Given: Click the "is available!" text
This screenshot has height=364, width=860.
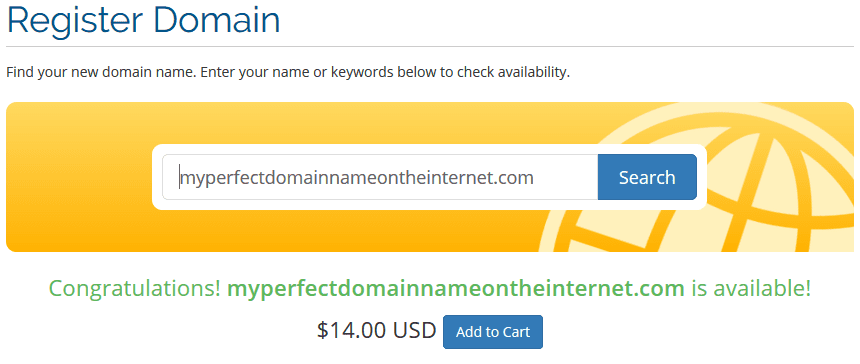Looking at the screenshot, I should point(750,288).
